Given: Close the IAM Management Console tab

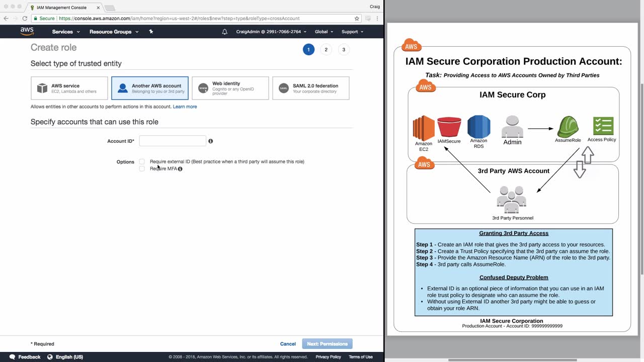Looking at the screenshot, I should coord(98,8).
